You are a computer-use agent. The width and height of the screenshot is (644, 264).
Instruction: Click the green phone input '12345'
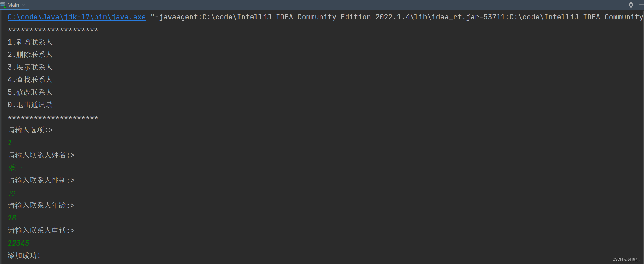[x=18, y=243]
